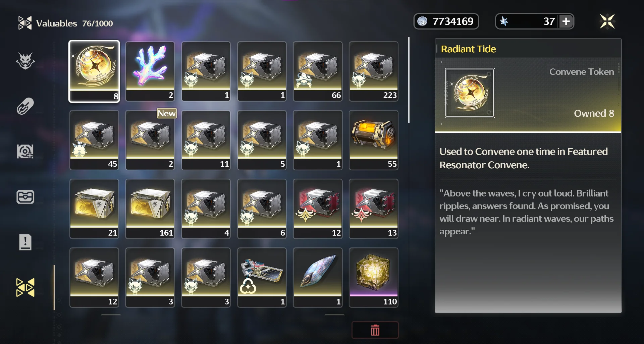Choose the silver leaf-shaped item
The width and height of the screenshot is (644, 344).
tap(318, 278)
